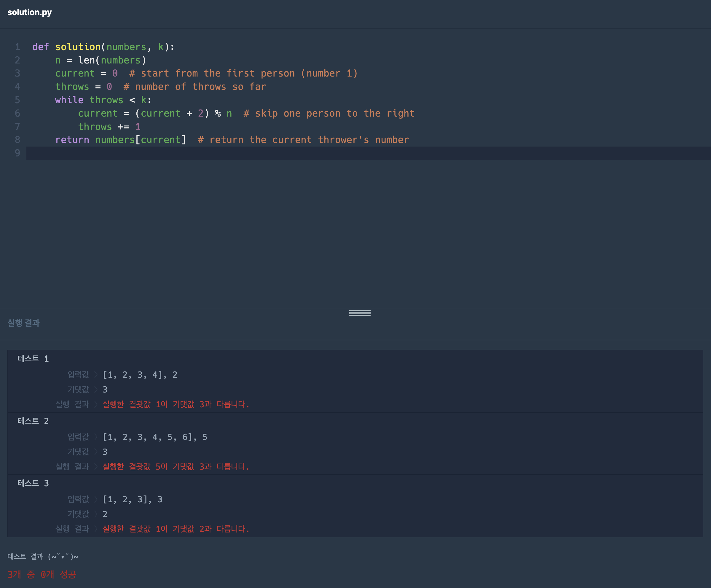
Task: Click test 3 expected value 2
Action: click(105, 514)
